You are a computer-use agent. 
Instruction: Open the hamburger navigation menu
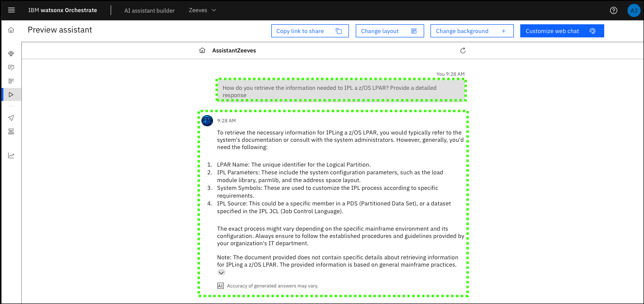[11, 10]
